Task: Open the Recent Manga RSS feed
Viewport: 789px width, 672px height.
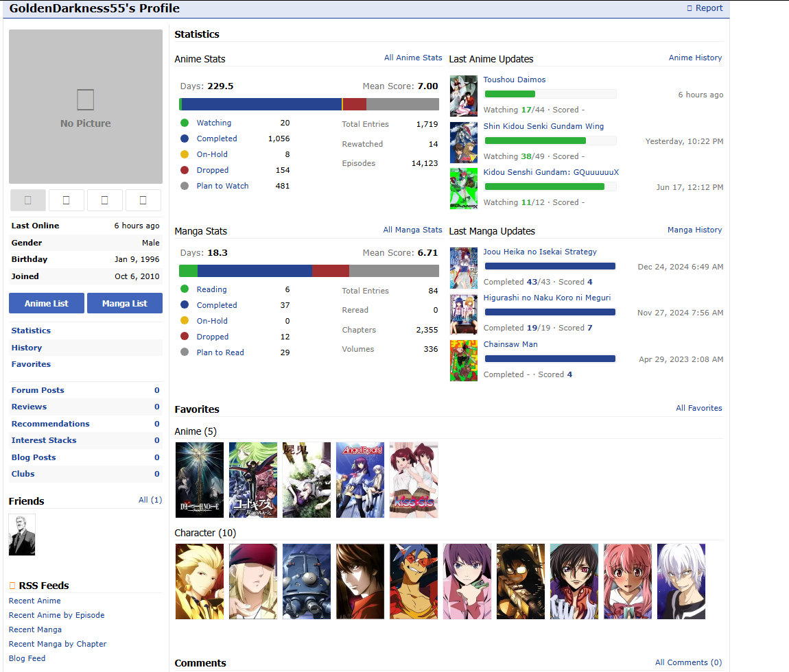Action: (x=35, y=629)
